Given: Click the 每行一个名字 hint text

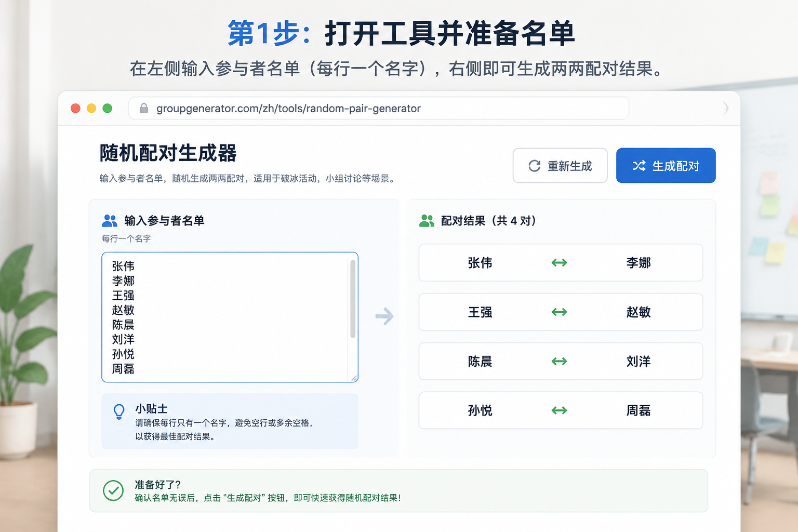Looking at the screenshot, I should pyautogui.click(x=126, y=239).
